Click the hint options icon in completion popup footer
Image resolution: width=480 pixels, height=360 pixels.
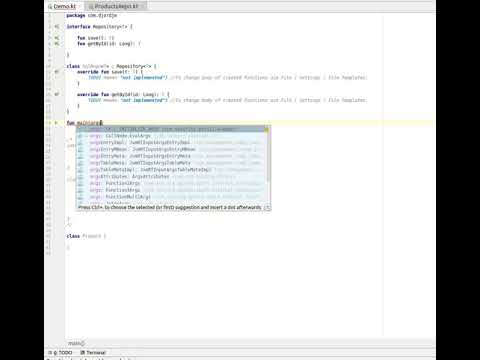(267, 208)
